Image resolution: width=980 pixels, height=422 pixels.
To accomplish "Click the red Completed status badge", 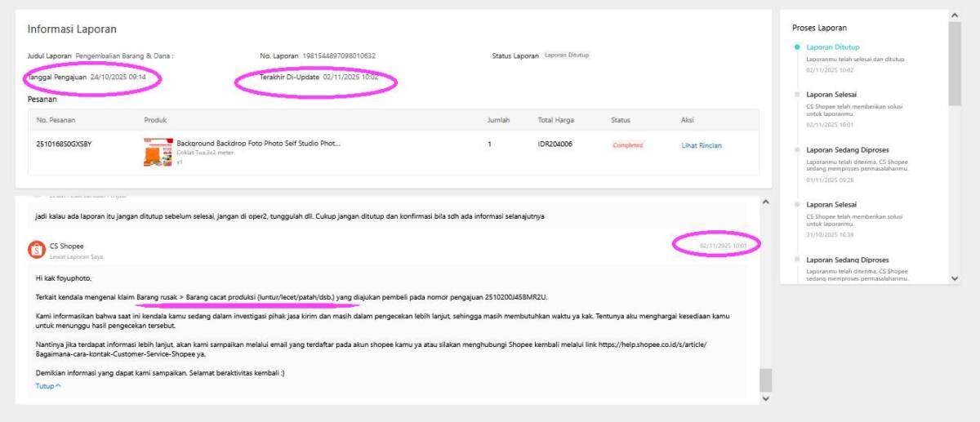I will [627, 145].
